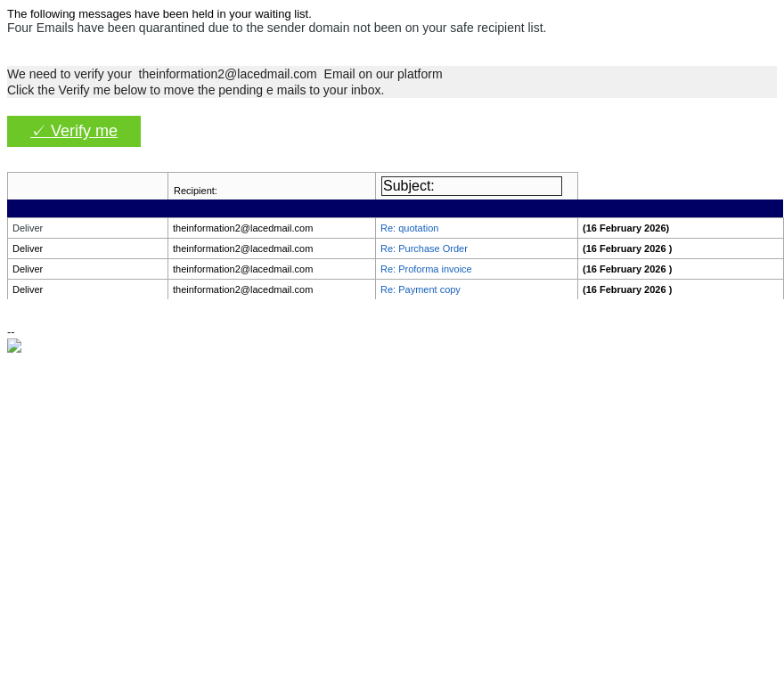The height and width of the screenshot is (684, 784).
Task: Open the Re: Proforma invoice subject link
Action: [x=426, y=269]
